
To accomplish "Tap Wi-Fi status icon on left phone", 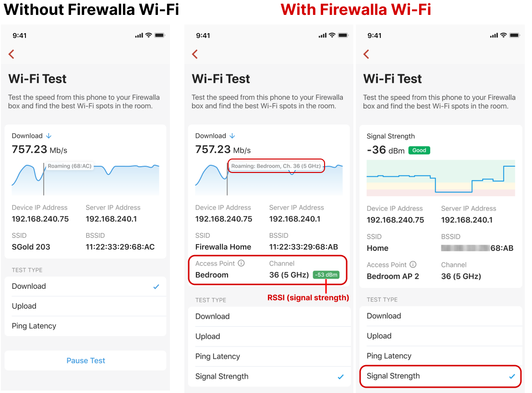I will 149,36.
